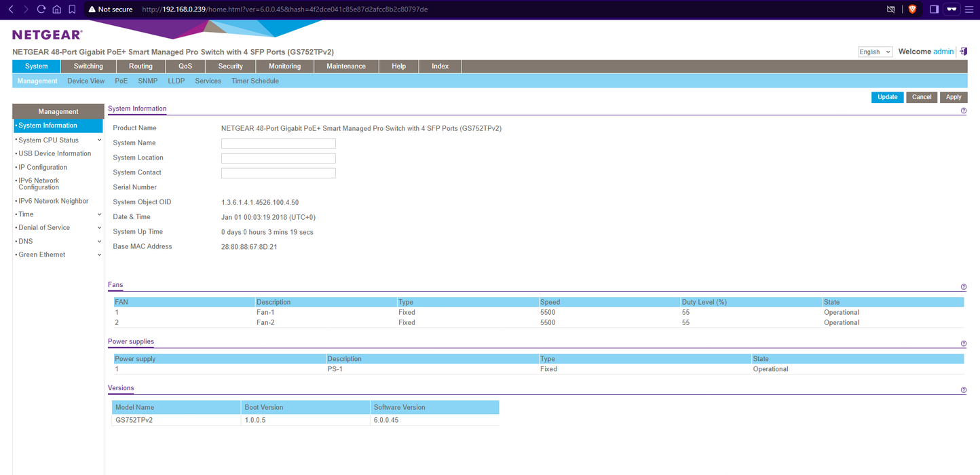Open IPv6 Network Neighbor in sidebar
This screenshot has height=475, width=980.
tap(54, 201)
